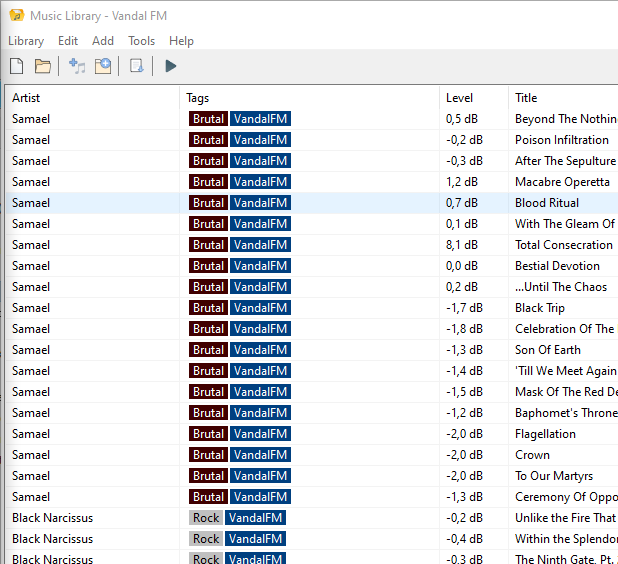This screenshot has height=564, width=618.
Task: Select the track Flagellation
Action: (545, 434)
